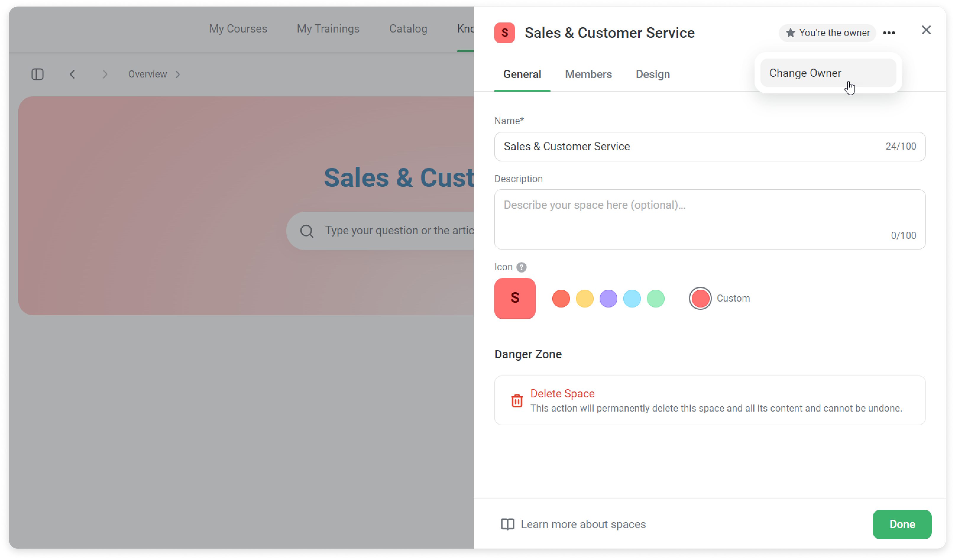
Task: Click the star icon in owner badge
Action: coord(790,33)
